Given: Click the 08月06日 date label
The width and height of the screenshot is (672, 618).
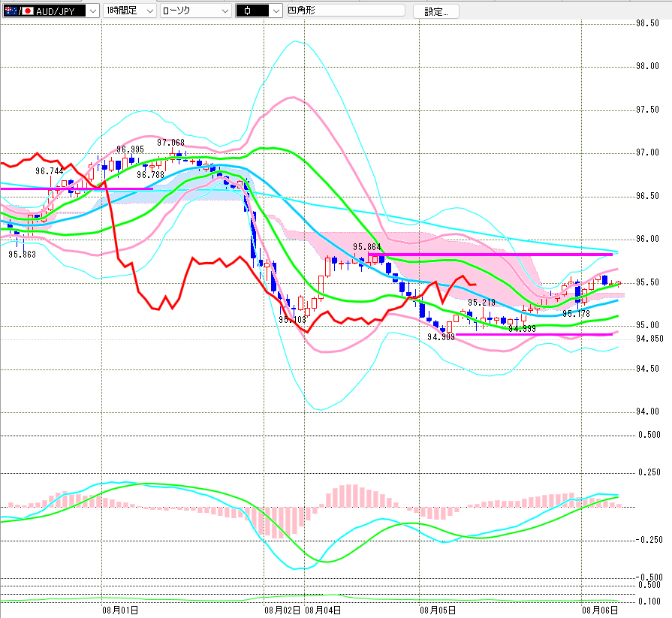Looking at the screenshot, I should [x=600, y=610].
